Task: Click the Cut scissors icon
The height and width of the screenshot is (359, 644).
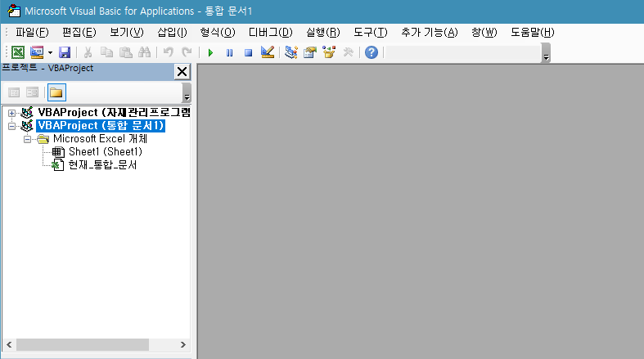Action: click(88, 52)
